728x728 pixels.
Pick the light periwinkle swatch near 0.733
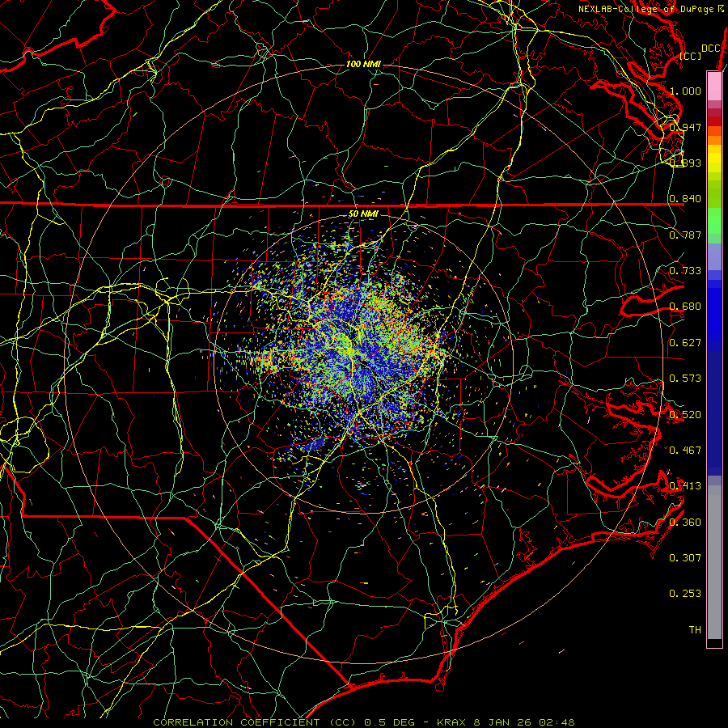[714, 256]
